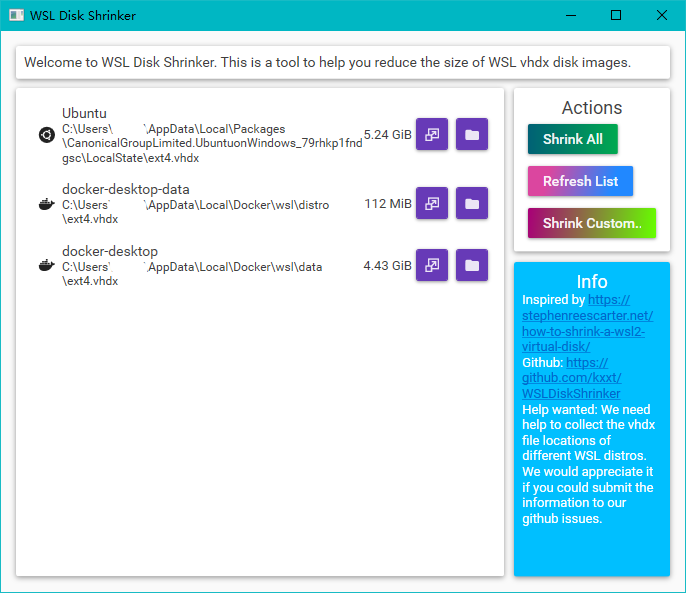686x593 pixels.
Task: Click the Ubuntu ext4.vhdx path text
Action: point(212,144)
